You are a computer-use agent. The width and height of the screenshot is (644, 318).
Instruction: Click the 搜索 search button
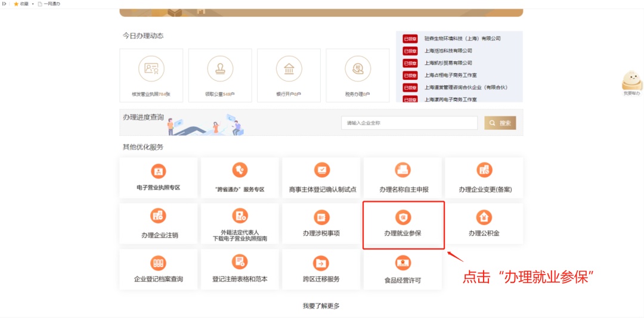500,123
